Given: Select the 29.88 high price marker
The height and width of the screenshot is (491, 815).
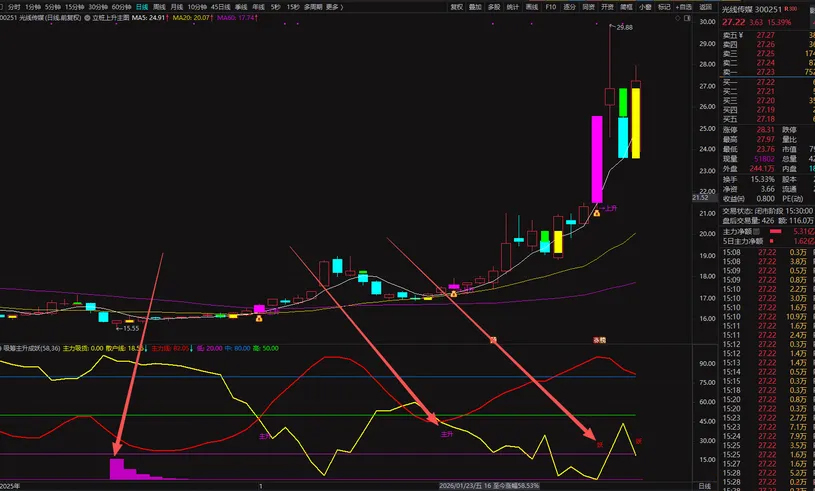Looking at the screenshot, I should 624,27.
